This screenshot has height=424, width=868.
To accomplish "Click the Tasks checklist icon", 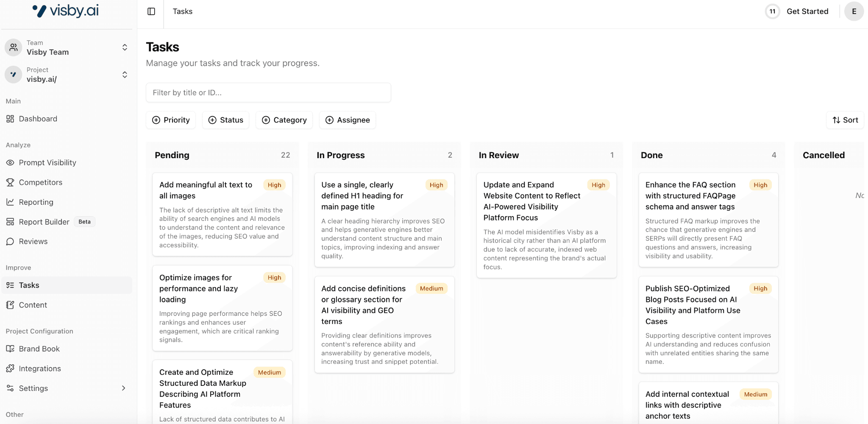I will (10, 285).
